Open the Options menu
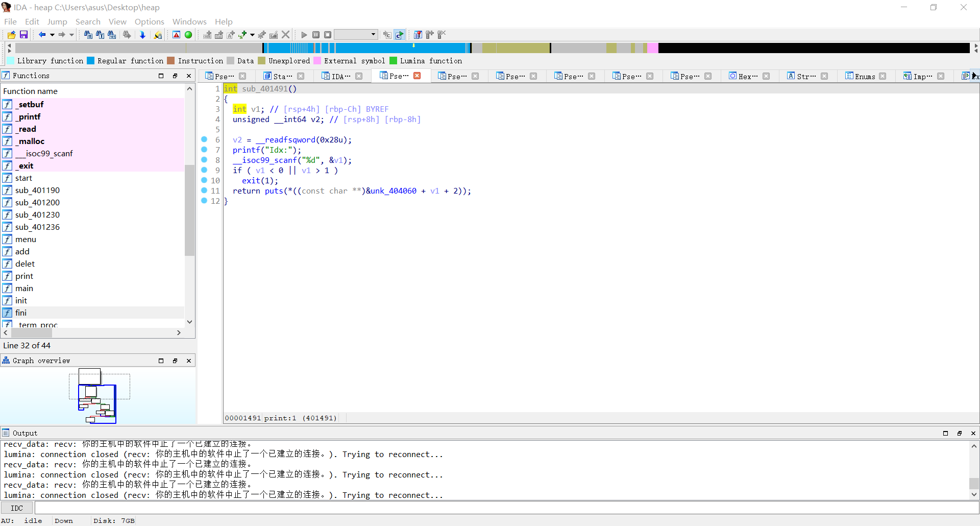 click(150, 21)
